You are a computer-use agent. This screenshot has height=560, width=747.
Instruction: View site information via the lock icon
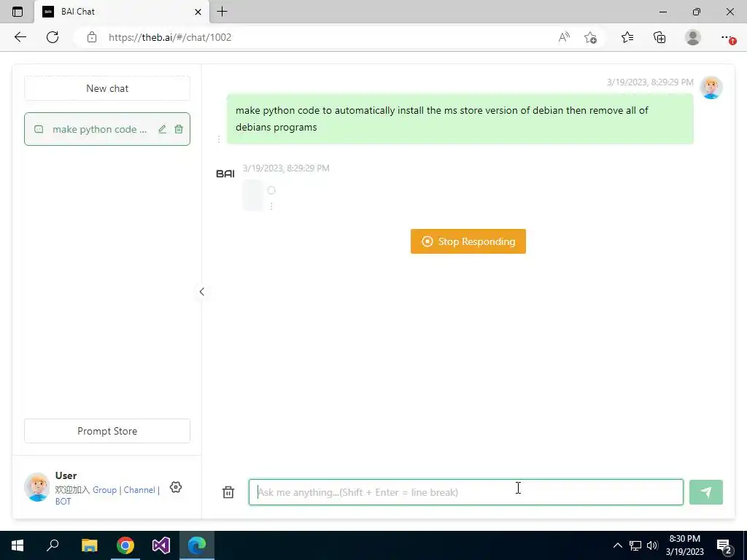92,37
